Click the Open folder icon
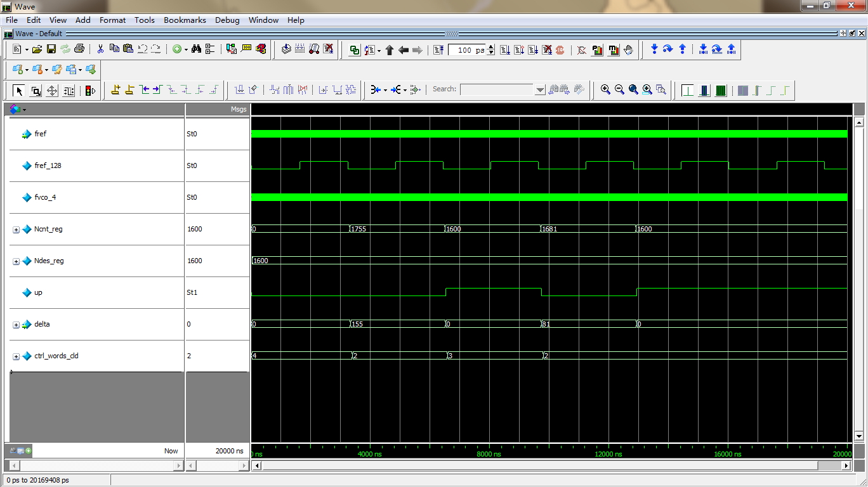This screenshot has height=487, width=868. click(x=37, y=49)
